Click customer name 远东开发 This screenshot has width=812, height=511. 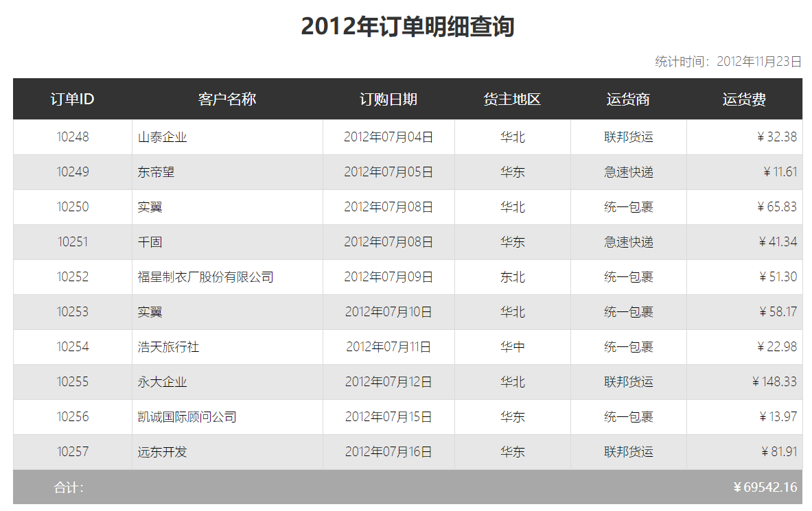point(162,451)
